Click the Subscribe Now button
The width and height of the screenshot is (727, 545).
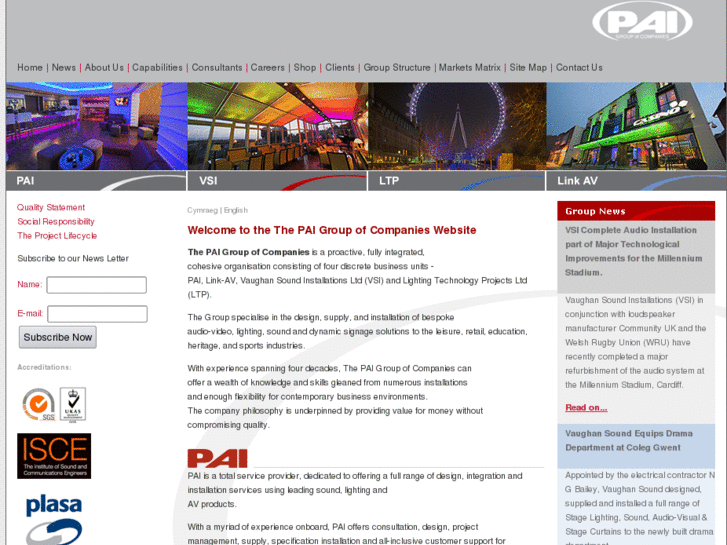[57, 337]
